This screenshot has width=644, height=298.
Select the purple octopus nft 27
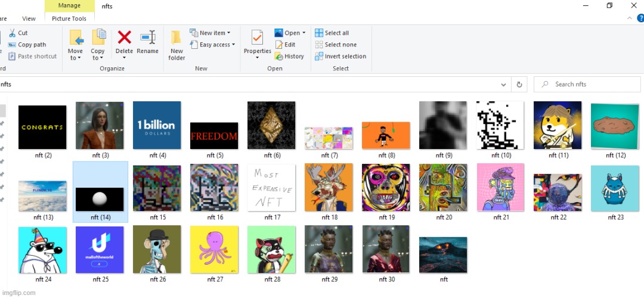point(214,250)
